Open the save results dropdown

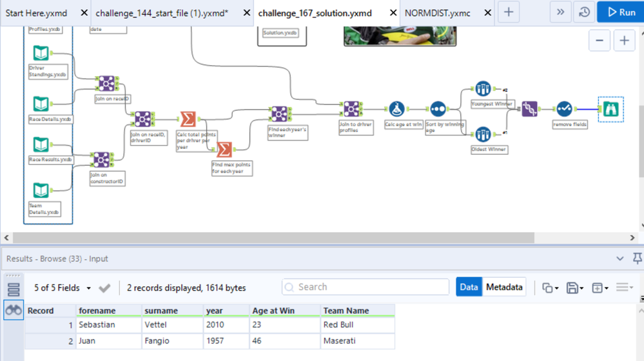coord(575,288)
